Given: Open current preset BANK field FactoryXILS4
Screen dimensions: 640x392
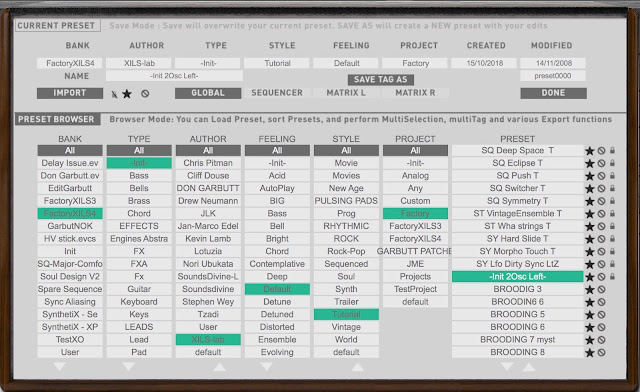Looking at the screenshot, I should pos(70,63).
